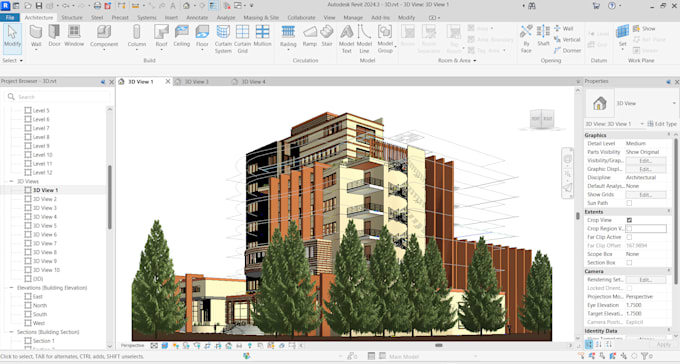Click Edit for Rendering Settings
Screen dimensions: 680x364
[646, 279]
